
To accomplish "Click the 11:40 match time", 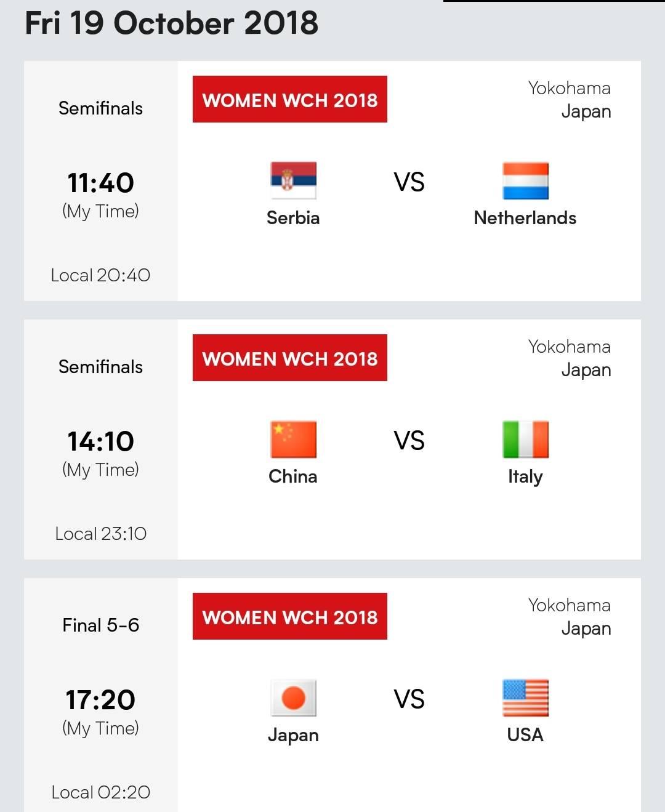I will tap(100, 183).
